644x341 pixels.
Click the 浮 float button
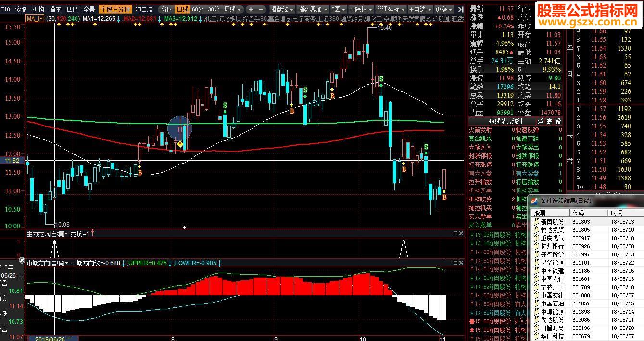(541, 121)
